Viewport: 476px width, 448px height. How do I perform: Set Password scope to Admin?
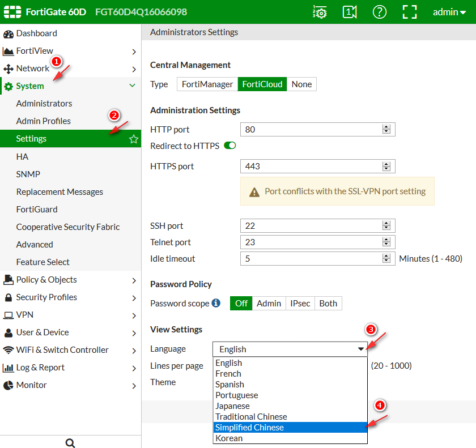point(269,304)
